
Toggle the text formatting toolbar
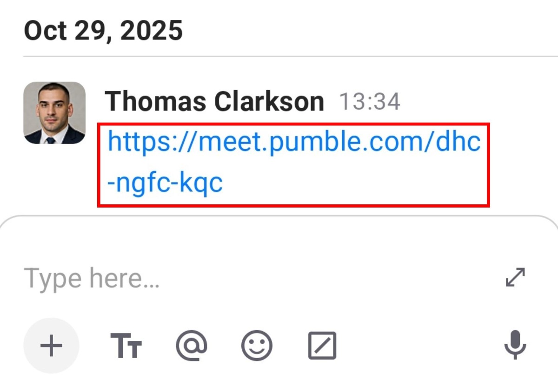pos(126,346)
